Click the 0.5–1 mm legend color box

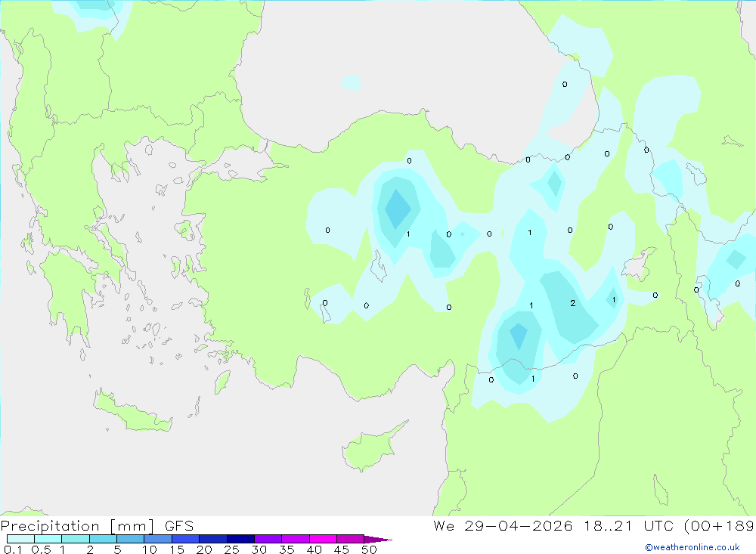tap(48, 539)
